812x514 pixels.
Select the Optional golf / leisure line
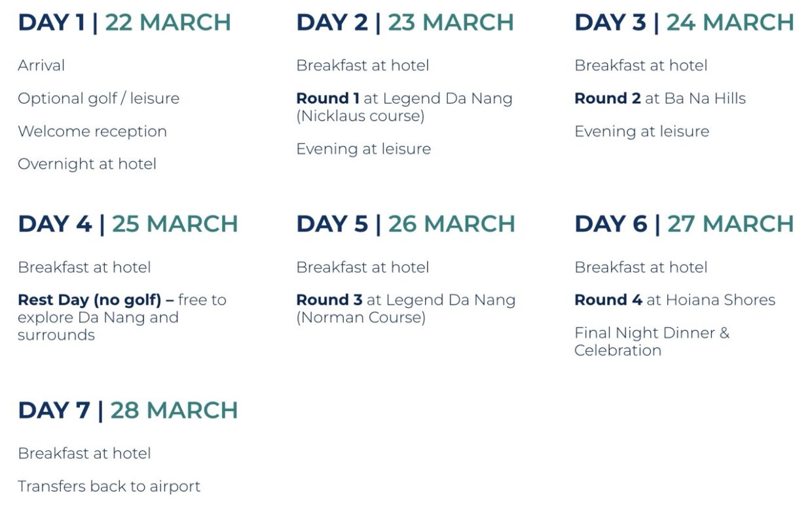coord(98,99)
